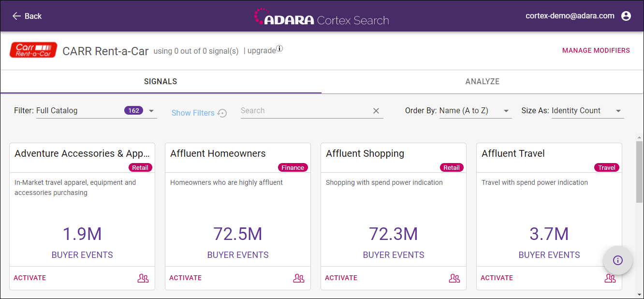Image resolution: width=644 pixels, height=299 pixels.
Task: Open audience icon on Affluent Travel card
Action: pos(610,278)
